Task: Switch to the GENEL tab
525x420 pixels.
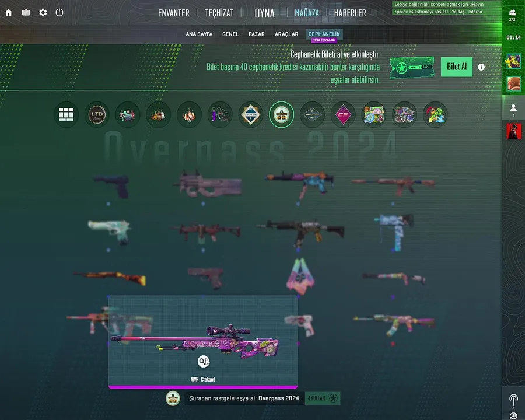Action: click(x=230, y=34)
